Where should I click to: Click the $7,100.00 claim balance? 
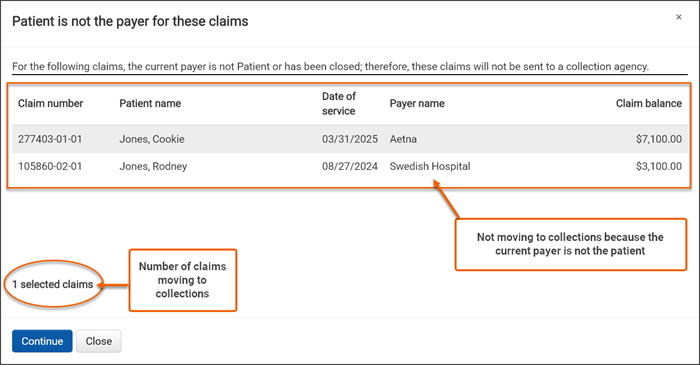pyautogui.click(x=659, y=139)
